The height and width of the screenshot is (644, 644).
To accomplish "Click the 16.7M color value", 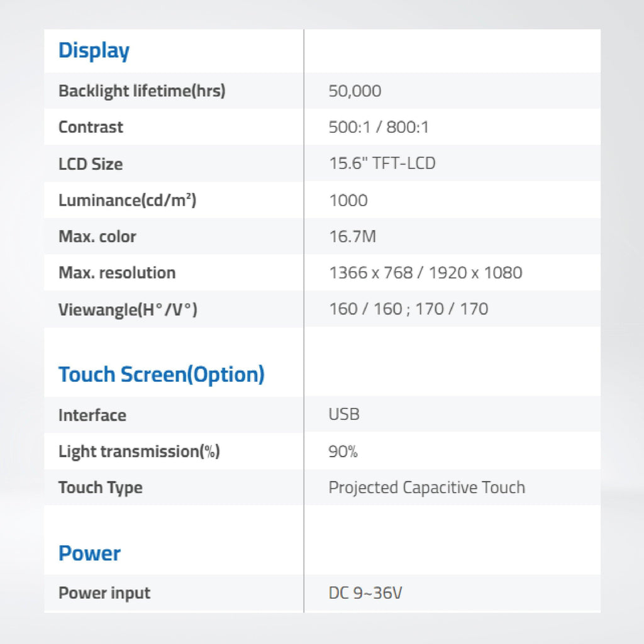I will (352, 236).
